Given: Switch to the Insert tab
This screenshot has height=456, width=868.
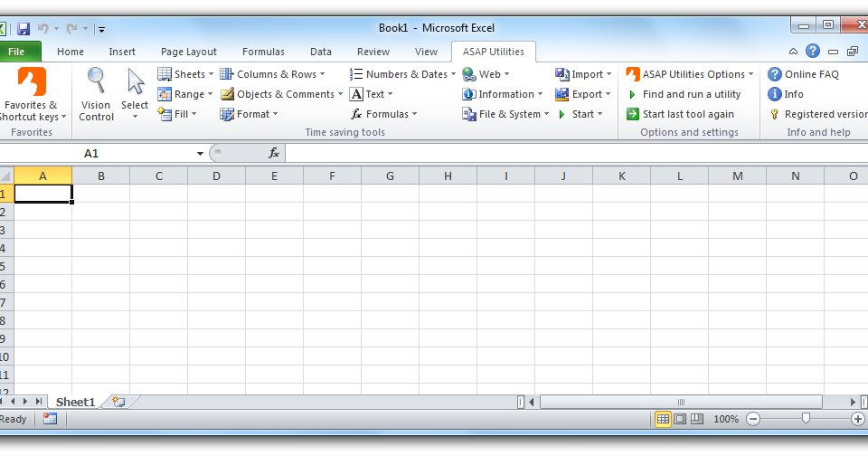Looking at the screenshot, I should (x=122, y=52).
